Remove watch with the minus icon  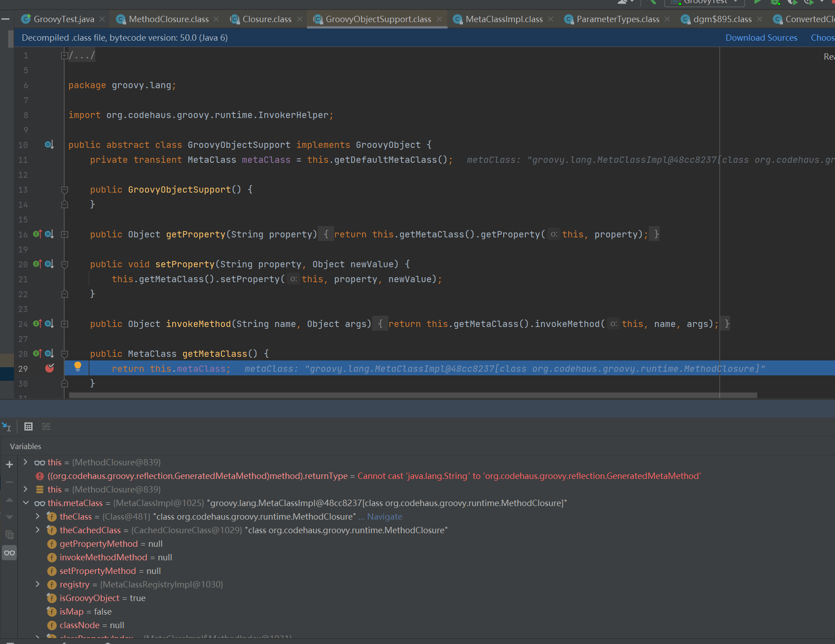(9, 482)
